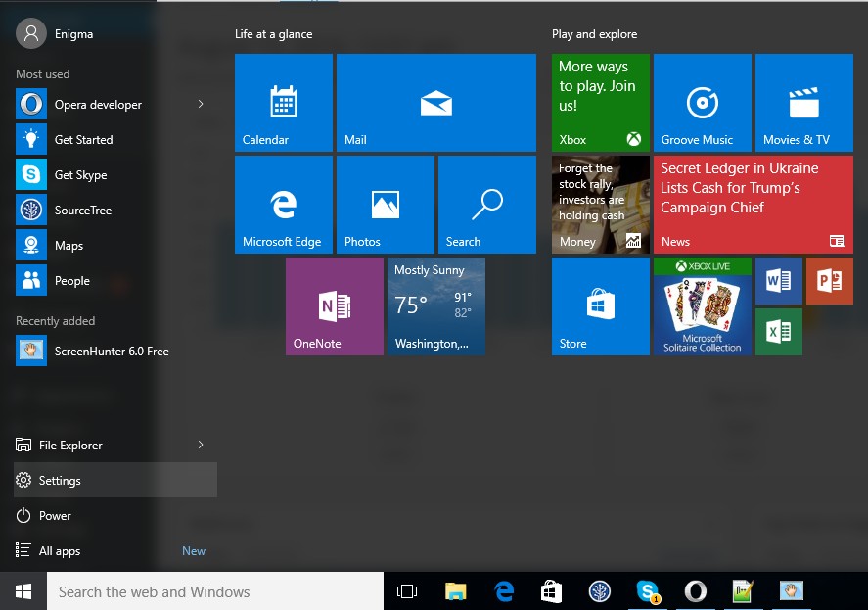The width and height of the screenshot is (868, 610).
Task: Open the Store tile
Action: (x=601, y=306)
